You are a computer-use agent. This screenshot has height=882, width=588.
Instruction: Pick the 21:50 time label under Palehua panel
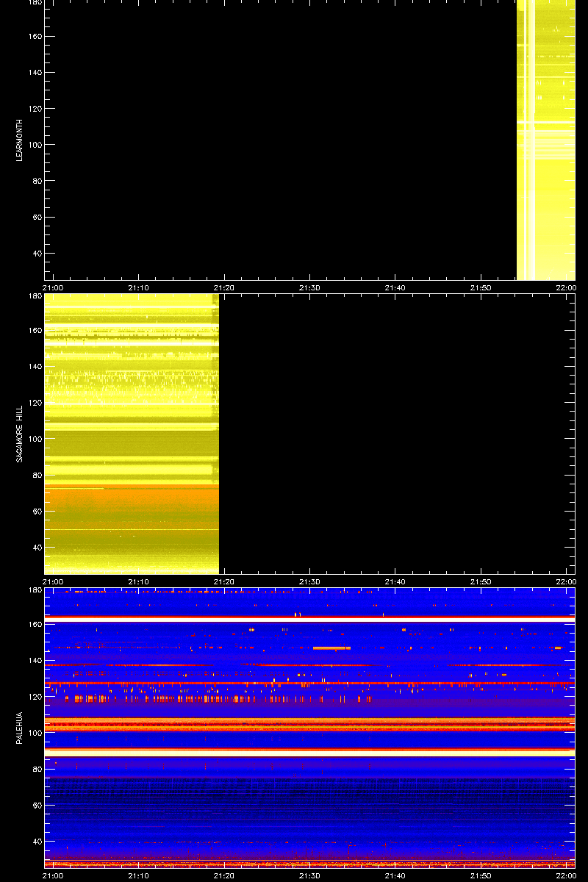[481, 875]
